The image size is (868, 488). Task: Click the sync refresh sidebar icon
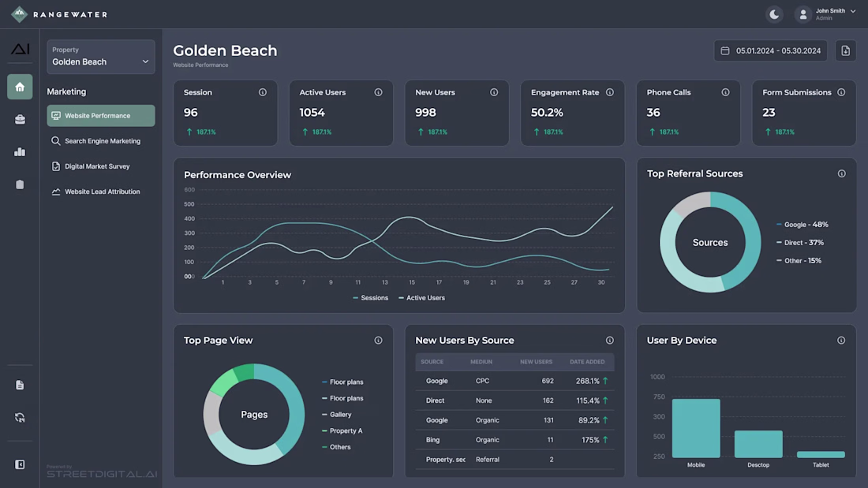coord(20,418)
